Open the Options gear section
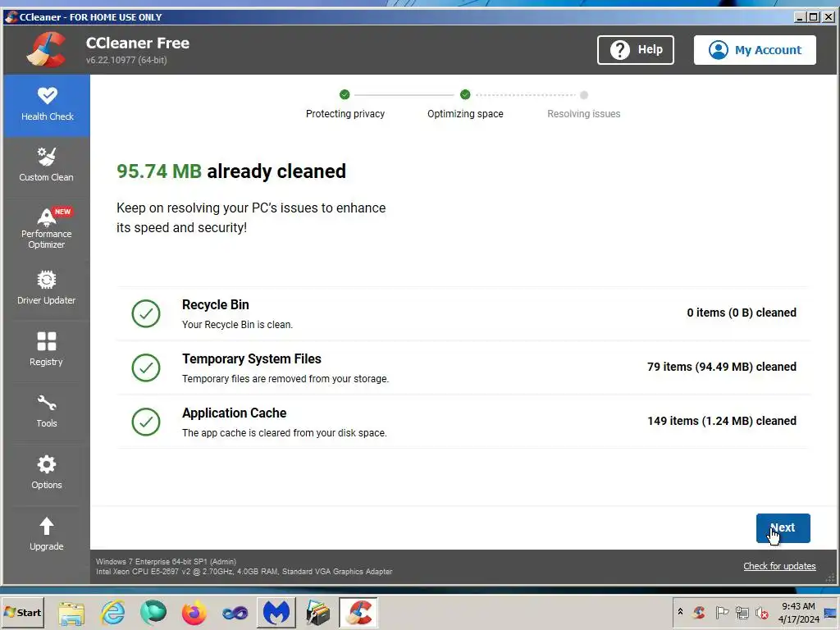The width and height of the screenshot is (840, 630). coord(47,472)
